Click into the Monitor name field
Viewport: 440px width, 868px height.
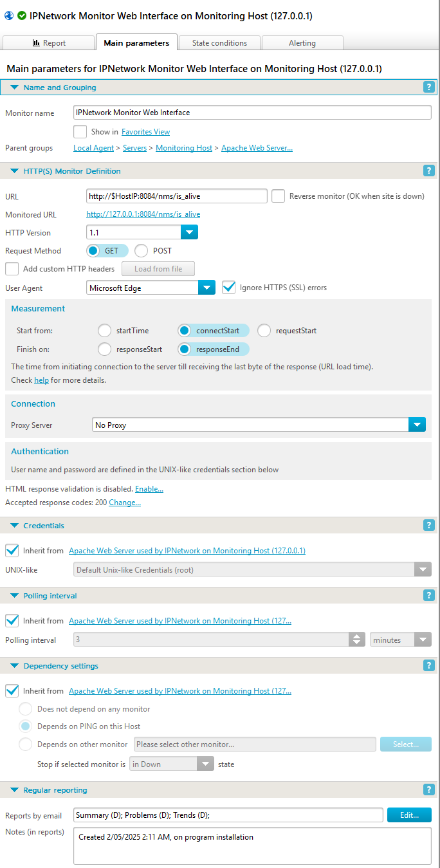click(x=252, y=113)
